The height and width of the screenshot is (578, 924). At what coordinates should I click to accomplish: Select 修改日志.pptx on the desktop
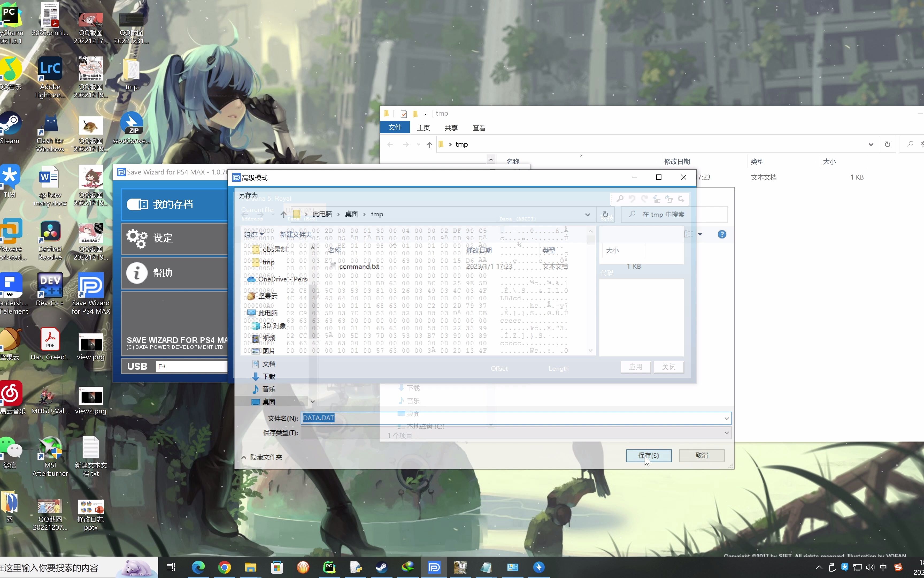click(90, 515)
